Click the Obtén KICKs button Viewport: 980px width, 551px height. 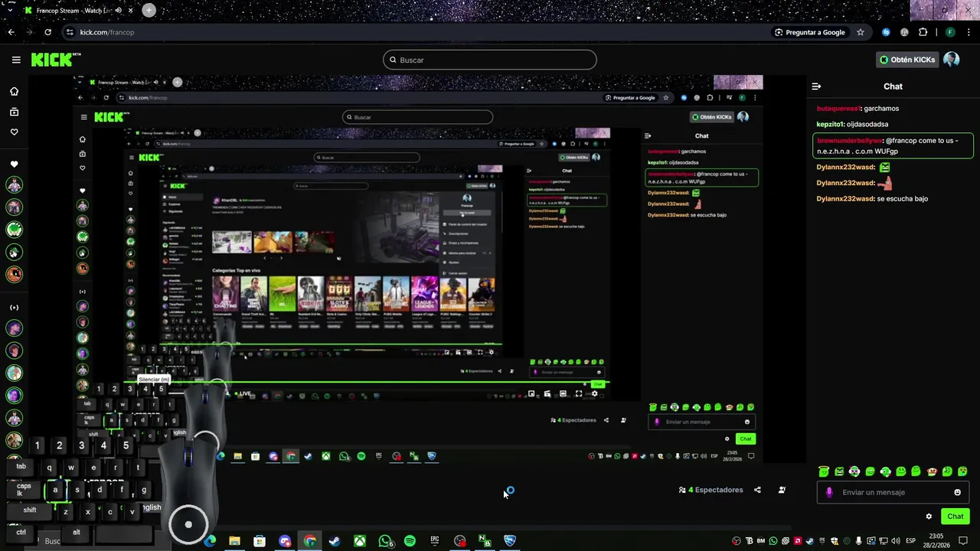(907, 60)
